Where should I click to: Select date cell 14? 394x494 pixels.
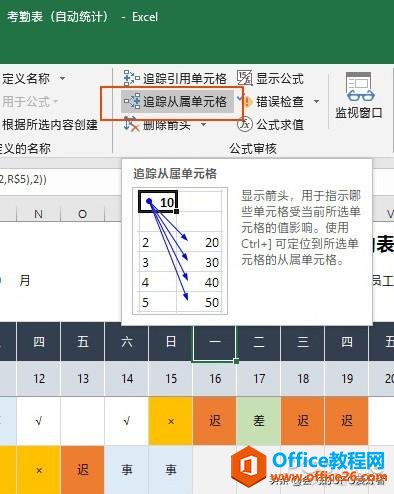[x=127, y=379]
